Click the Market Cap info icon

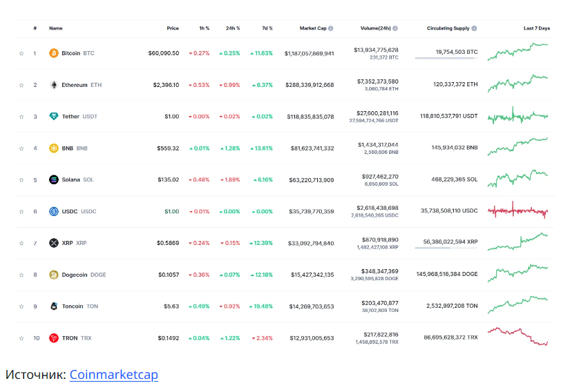(x=330, y=28)
